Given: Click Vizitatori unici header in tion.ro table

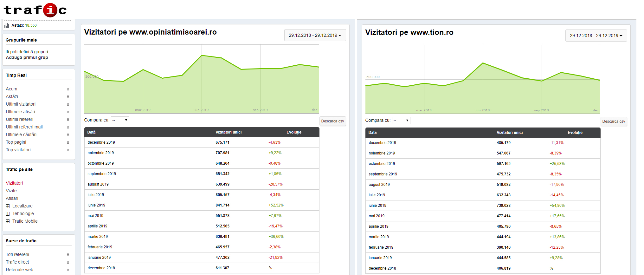Looking at the screenshot, I should click(x=510, y=133).
